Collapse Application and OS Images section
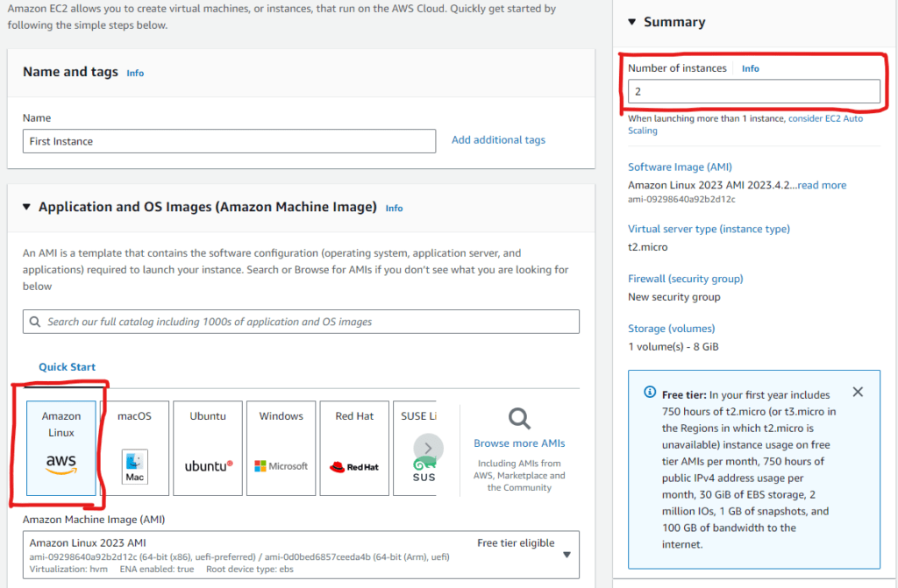 point(26,207)
